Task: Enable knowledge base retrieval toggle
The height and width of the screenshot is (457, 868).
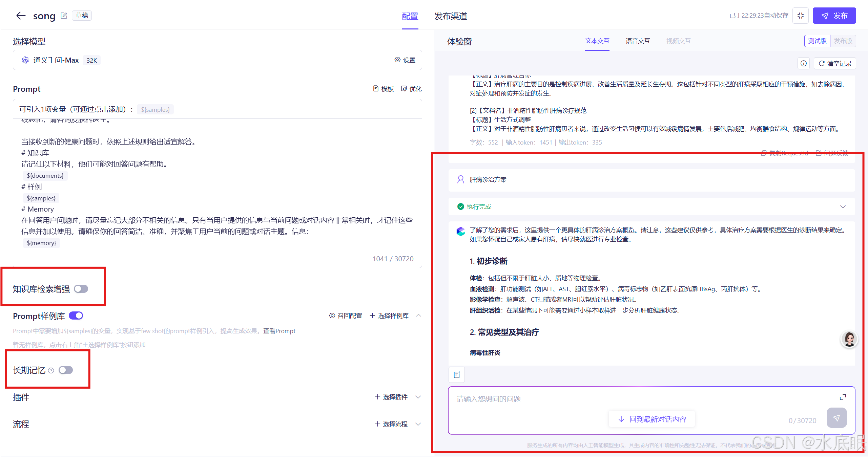Action: pos(81,289)
